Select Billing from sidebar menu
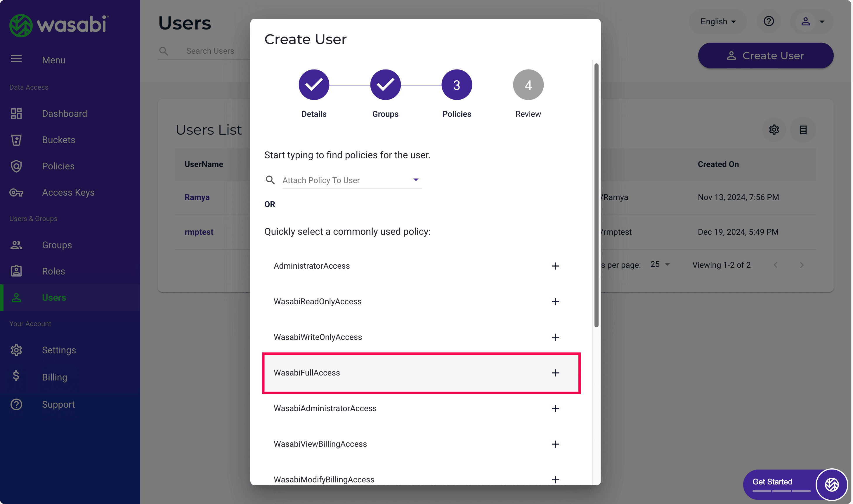This screenshot has height=504, width=853. coord(54,377)
